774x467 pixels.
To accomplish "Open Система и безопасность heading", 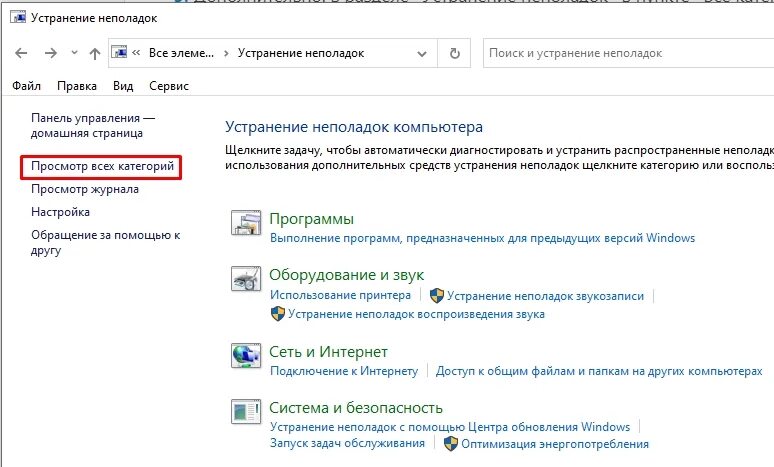I will [356, 408].
